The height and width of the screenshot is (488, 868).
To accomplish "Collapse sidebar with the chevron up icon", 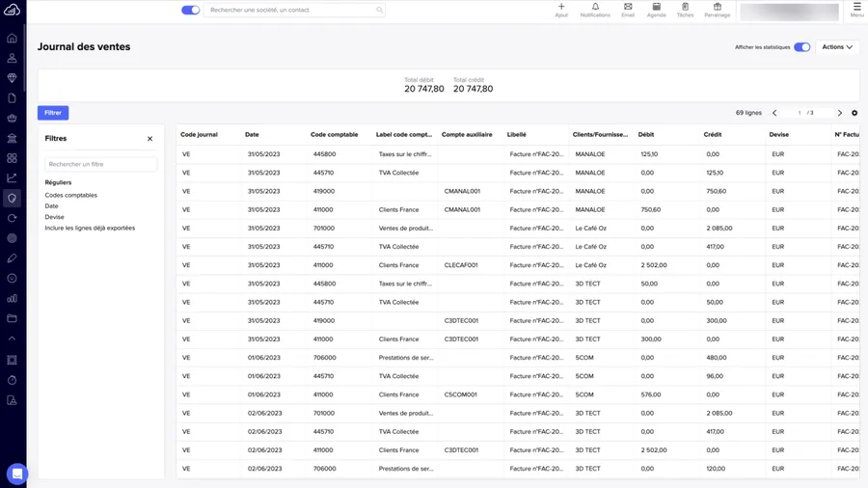I will (x=13, y=339).
